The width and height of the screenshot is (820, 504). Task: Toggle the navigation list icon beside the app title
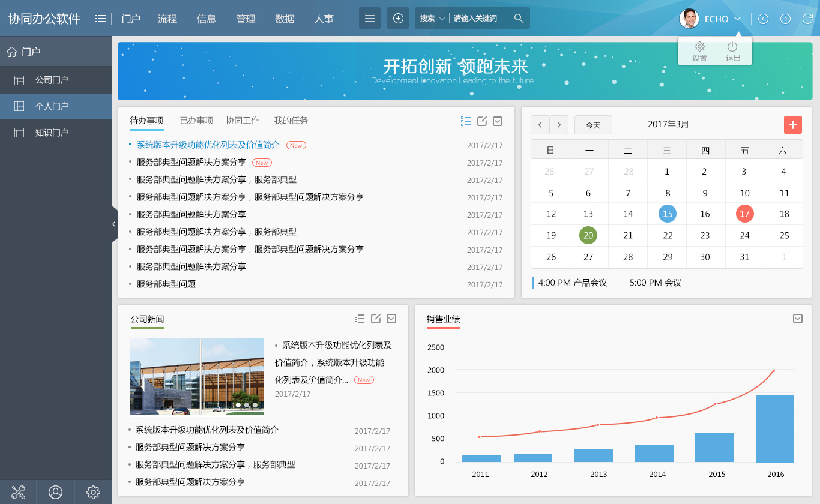101,19
